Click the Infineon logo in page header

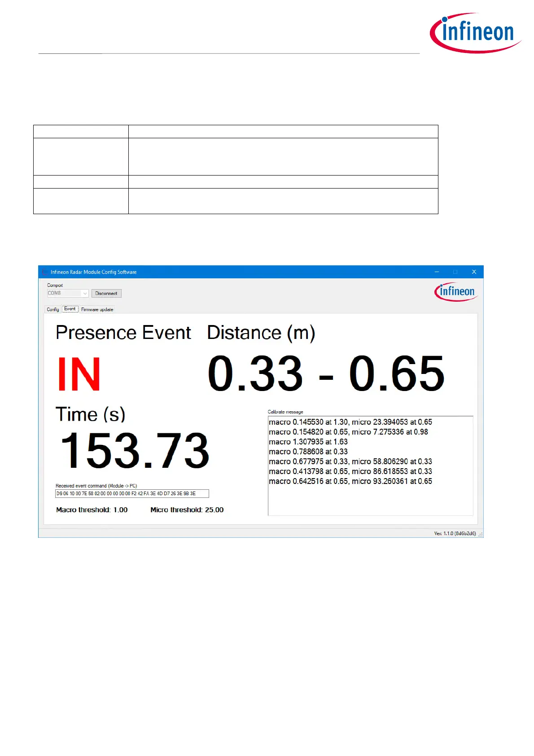476,33
